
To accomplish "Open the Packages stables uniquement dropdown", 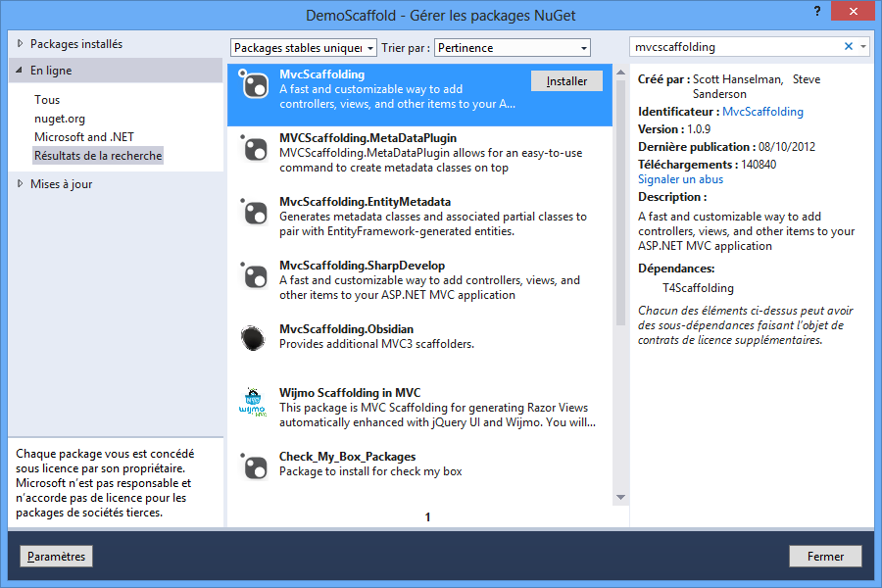I will point(303,48).
